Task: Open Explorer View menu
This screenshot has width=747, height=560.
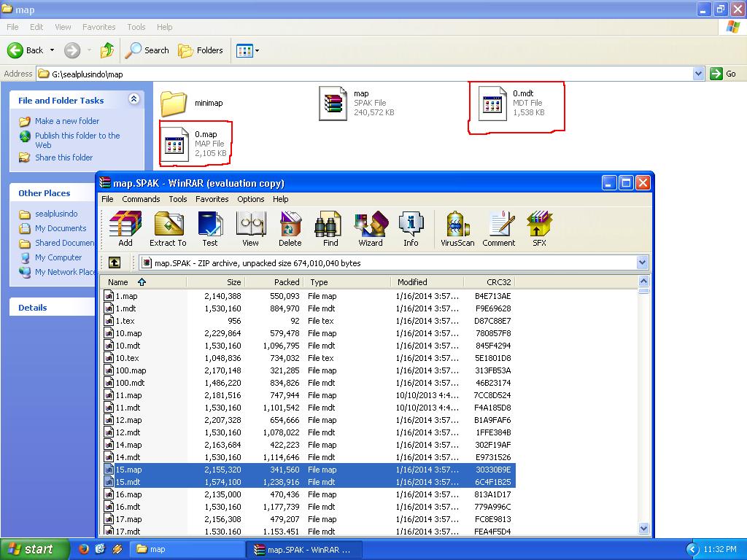Action: pos(63,27)
